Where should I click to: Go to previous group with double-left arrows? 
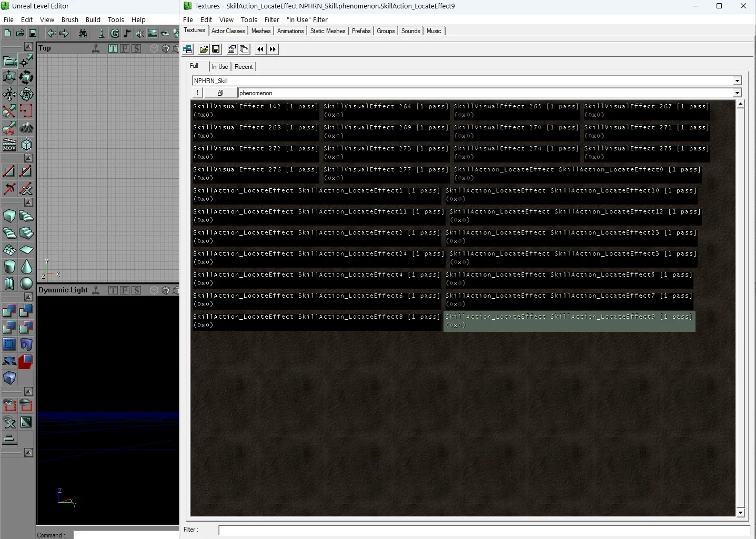click(260, 49)
